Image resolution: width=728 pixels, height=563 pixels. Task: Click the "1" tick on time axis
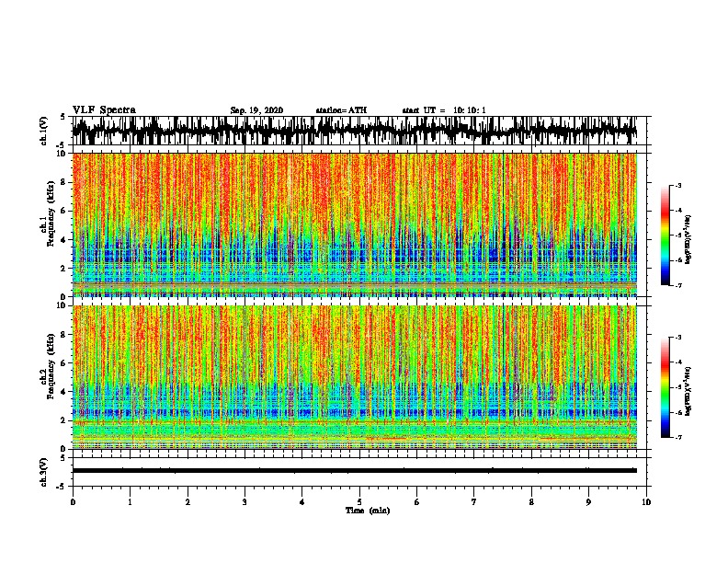(x=130, y=502)
